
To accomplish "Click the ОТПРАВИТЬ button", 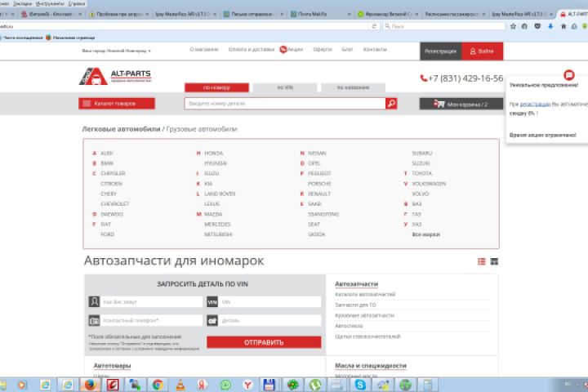I will coord(264,342).
